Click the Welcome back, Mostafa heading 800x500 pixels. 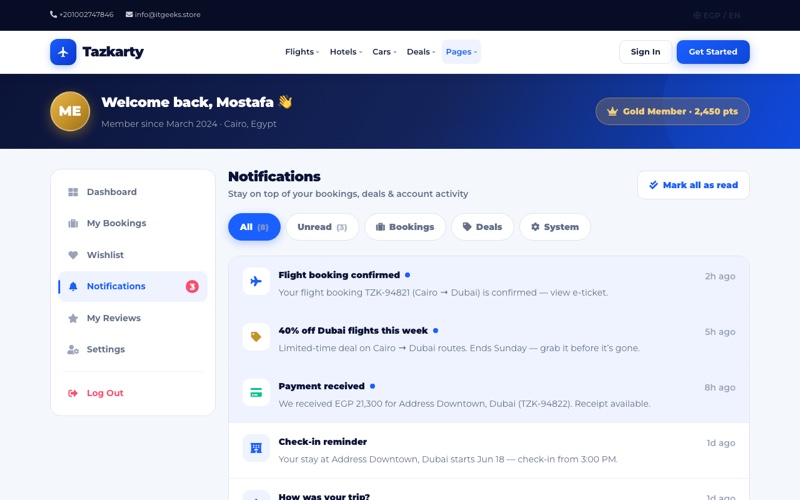click(196, 102)
